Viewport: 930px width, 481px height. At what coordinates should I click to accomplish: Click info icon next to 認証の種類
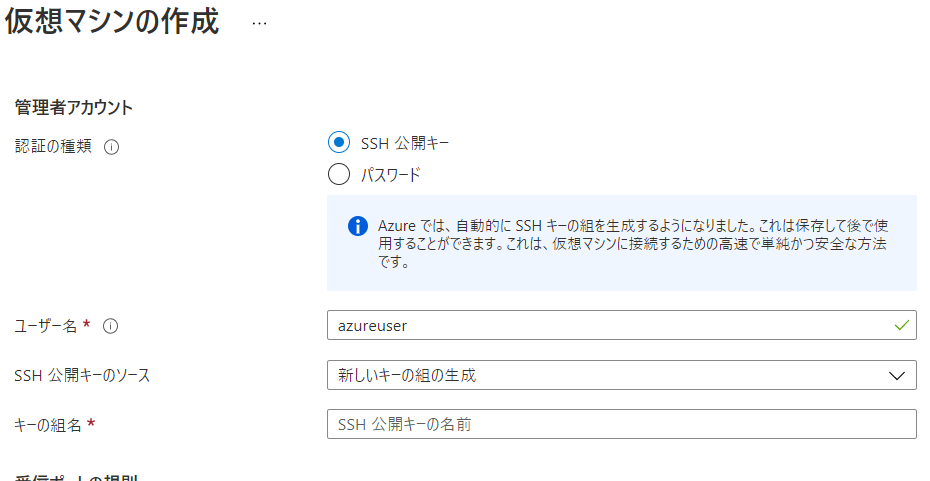[111, 147]
